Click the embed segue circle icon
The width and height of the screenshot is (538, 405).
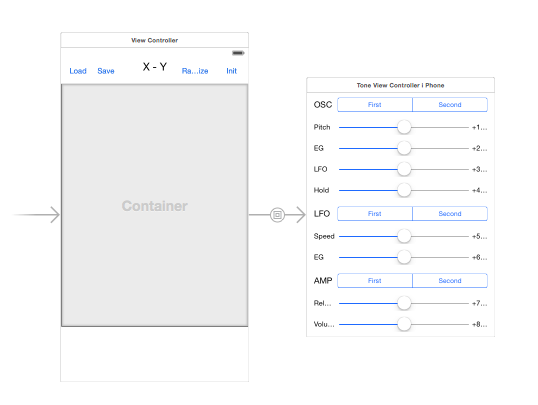[x=277, y=215]
